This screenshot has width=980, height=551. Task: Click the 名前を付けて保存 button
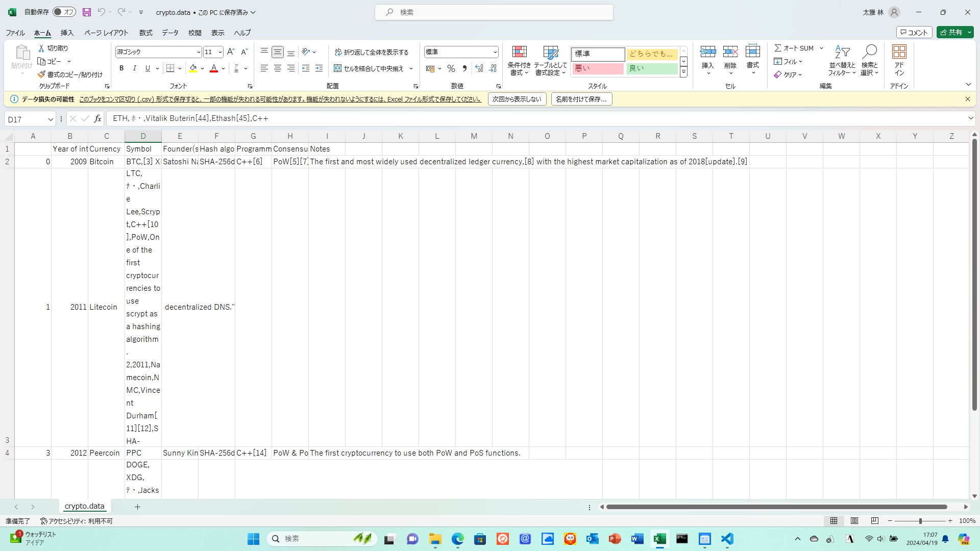pos(581,99)
